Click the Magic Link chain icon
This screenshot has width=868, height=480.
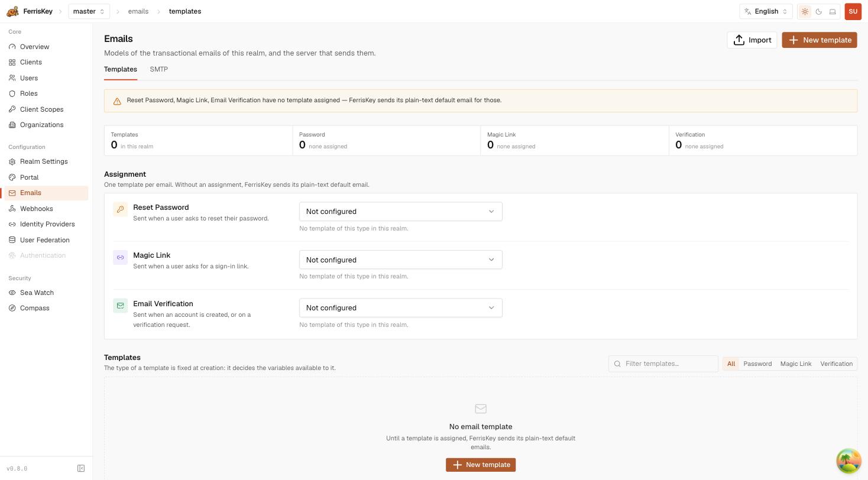(x=121, y=257)
